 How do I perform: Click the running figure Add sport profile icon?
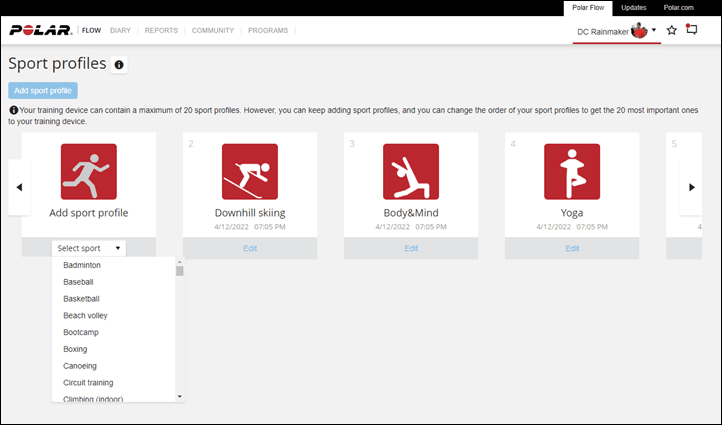point(89,172)
